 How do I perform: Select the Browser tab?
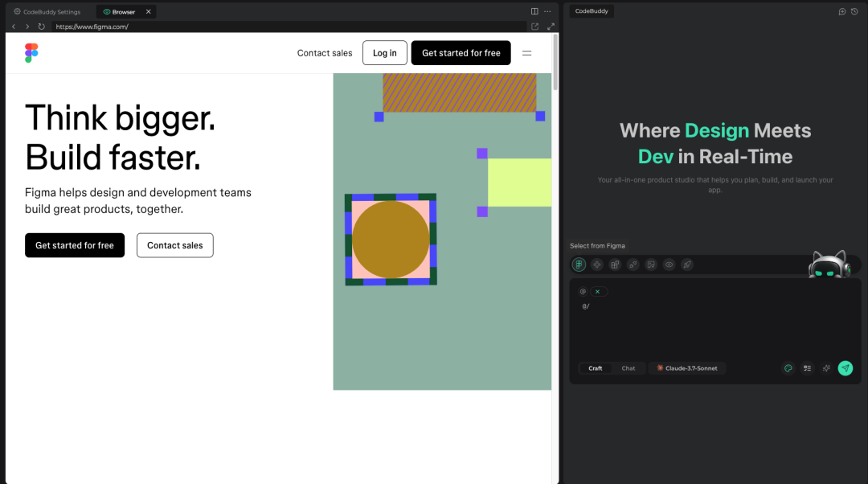pyautogui.click(x=119, y=12)
